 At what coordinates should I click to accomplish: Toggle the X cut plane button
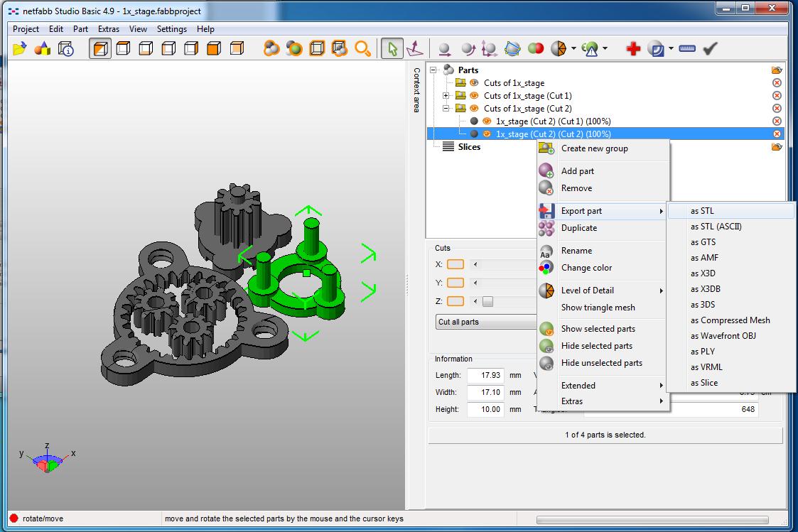tap(455, 264)
